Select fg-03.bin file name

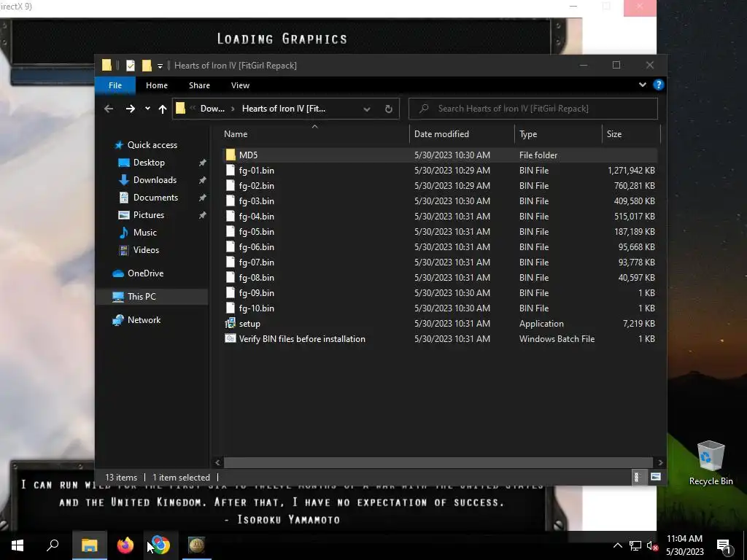pyautogui.click(x=256, y=201)
